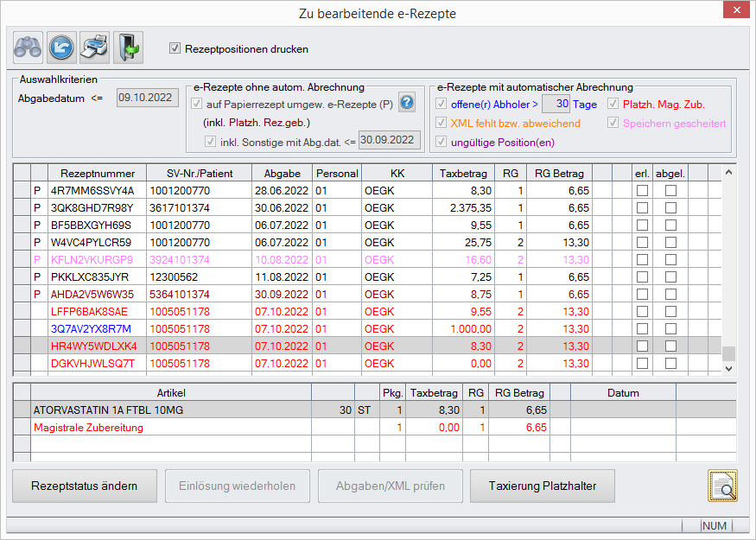Toggle Rezeptpositionen drucken checkbox

[x=175, y=49]
